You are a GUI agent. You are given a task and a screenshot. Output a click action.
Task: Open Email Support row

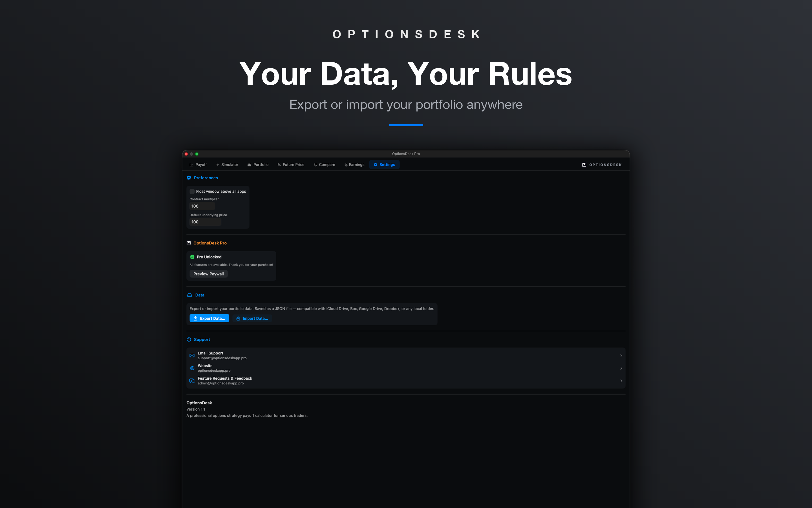406,356
